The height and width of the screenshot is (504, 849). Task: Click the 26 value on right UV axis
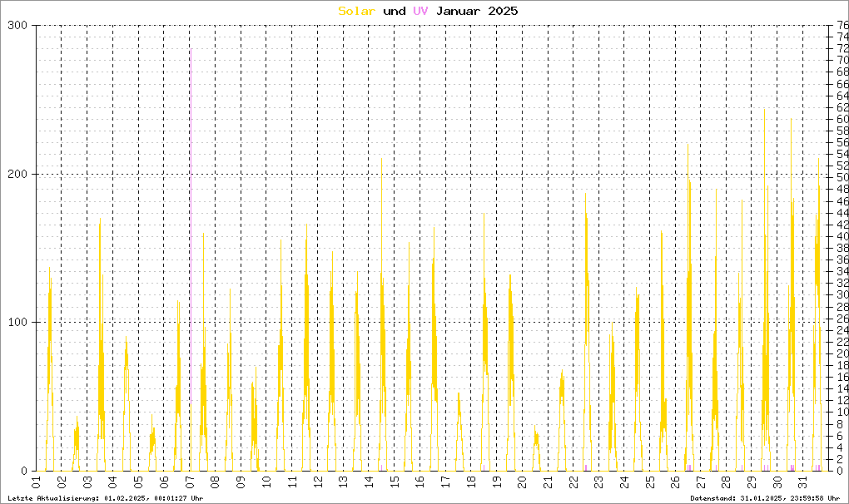tap(842, 319)
